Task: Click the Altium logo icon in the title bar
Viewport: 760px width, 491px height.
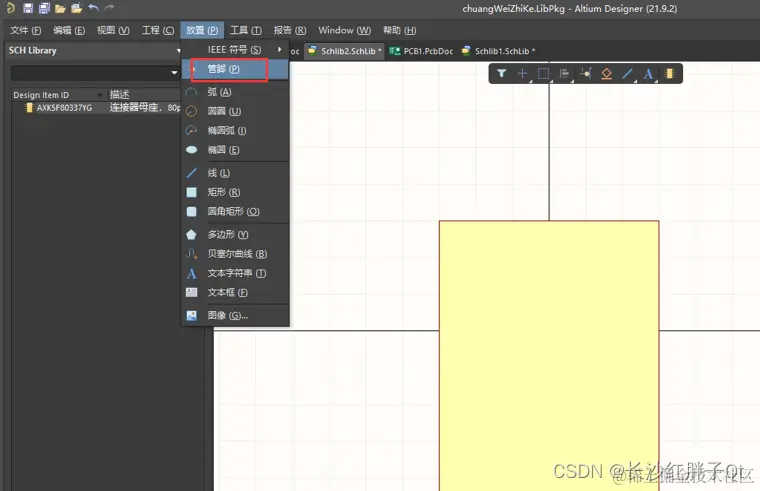Action: click(x=10, y=8)
